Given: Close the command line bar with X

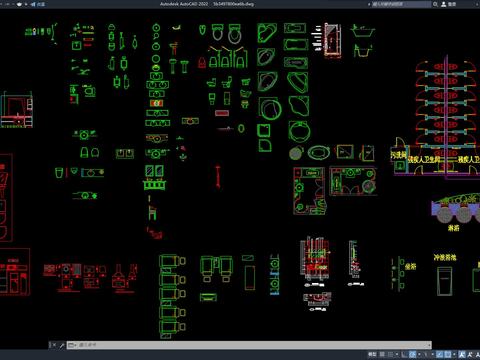Looking at the screenshot, I should (53, 345).
